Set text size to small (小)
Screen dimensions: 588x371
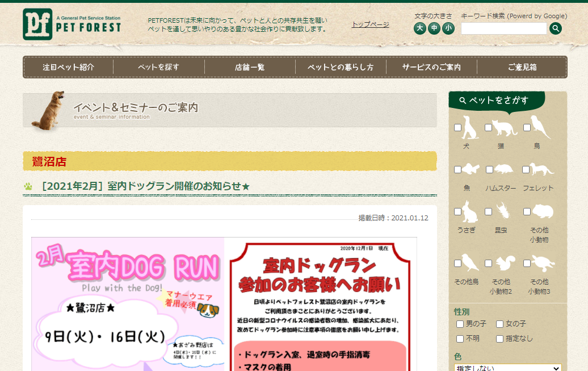coord(448,28)
